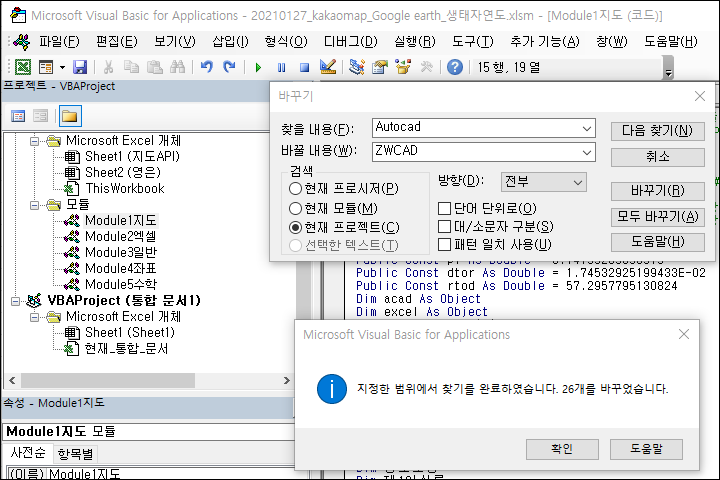Screen dimensions: 720x480
Task: Open the 편집(E) menu
Action: pos(116,42)
